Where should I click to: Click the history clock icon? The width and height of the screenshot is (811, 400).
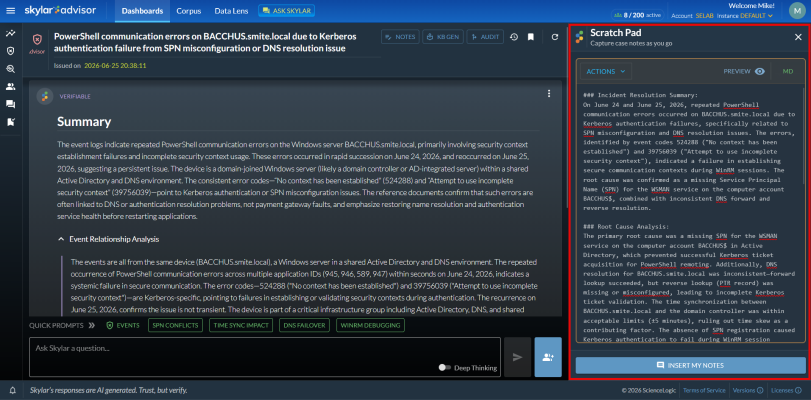click(x=514, y=37)
